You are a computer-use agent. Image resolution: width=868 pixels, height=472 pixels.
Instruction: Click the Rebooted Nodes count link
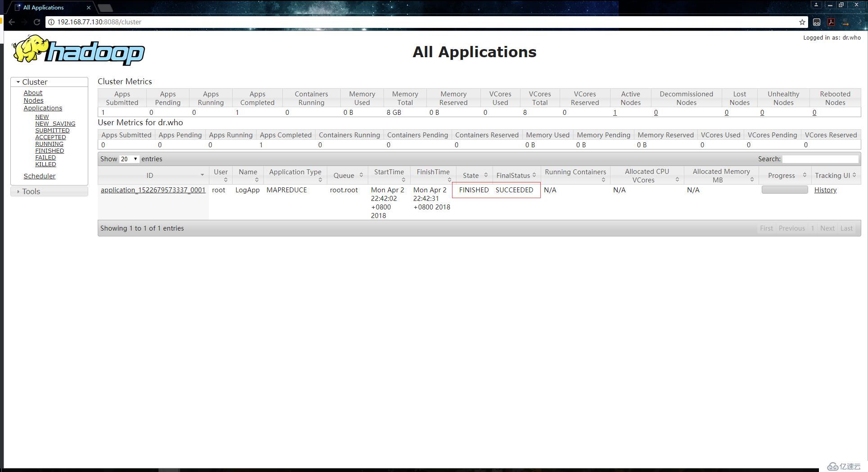[x=814, y=113]
